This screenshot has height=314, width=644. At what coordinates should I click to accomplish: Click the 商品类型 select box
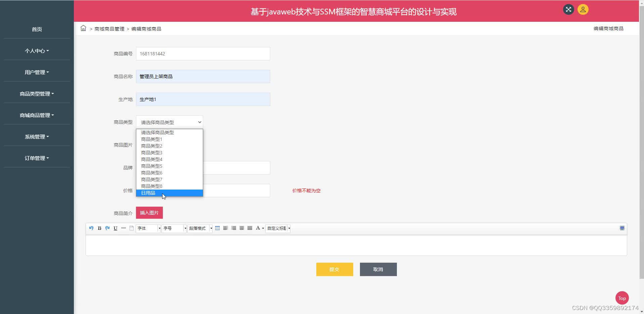click(x=170, y=122)
